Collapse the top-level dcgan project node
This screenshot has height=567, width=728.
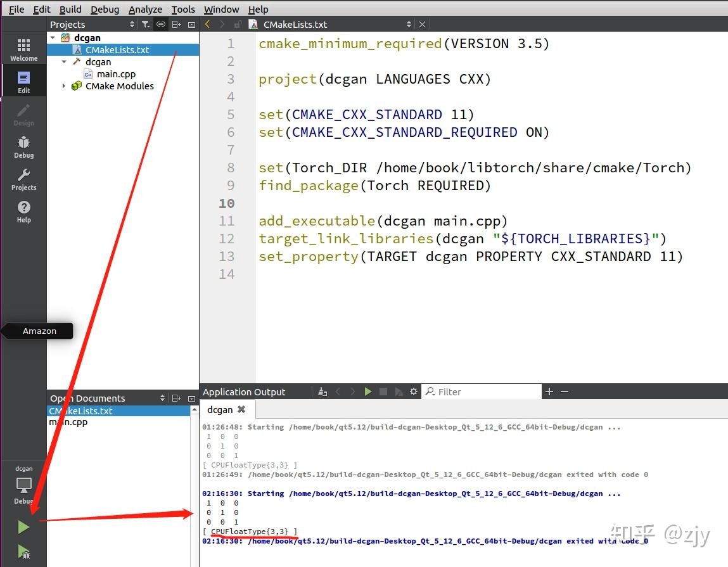click(53, 37)
